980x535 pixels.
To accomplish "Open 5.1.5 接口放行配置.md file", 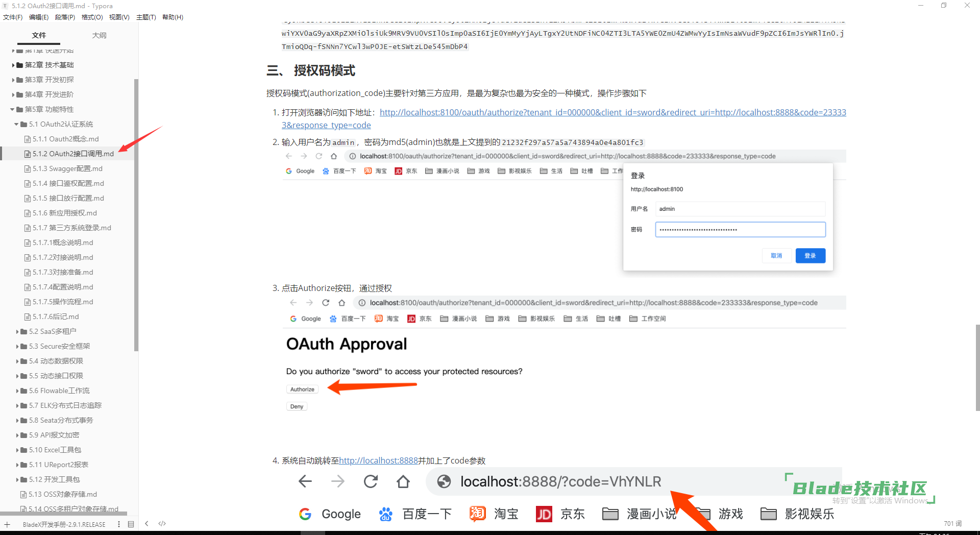I will [x=68, y=198].
